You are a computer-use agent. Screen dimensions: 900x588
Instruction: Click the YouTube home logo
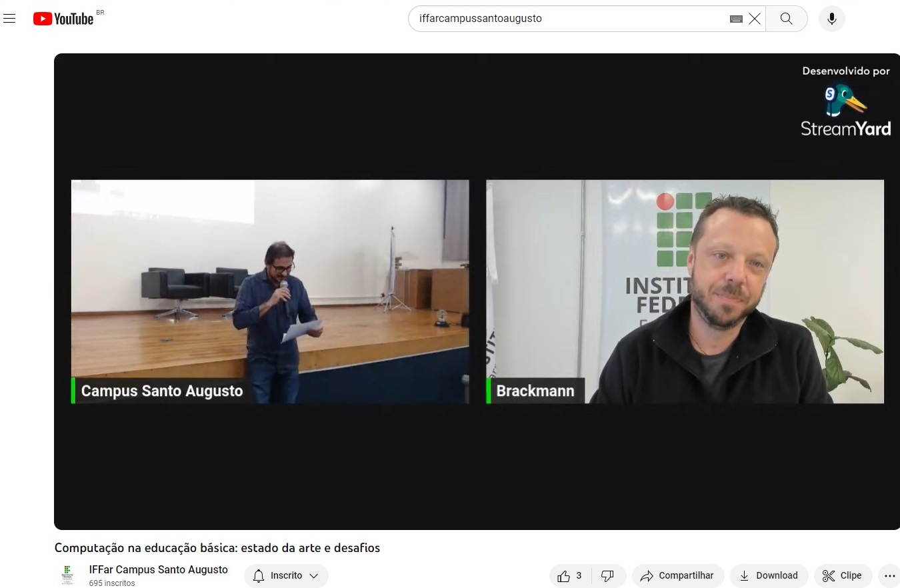tap(64, 19)
